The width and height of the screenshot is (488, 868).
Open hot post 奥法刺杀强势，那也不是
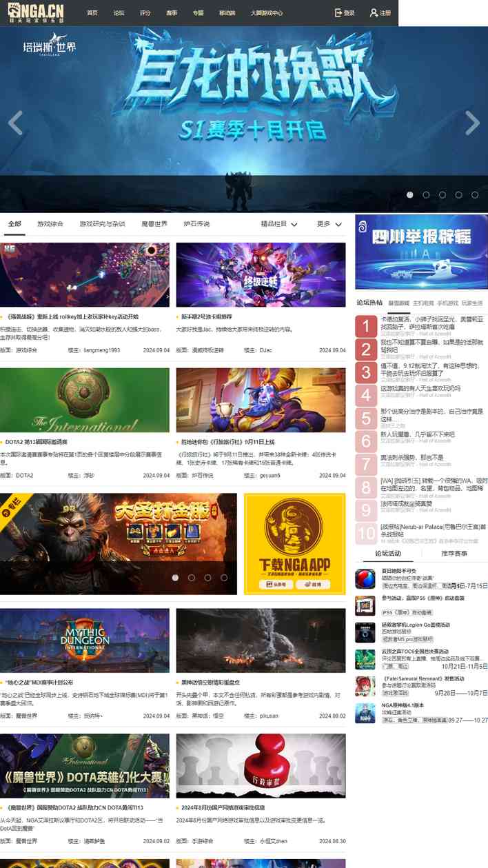(x=411, y=458)
